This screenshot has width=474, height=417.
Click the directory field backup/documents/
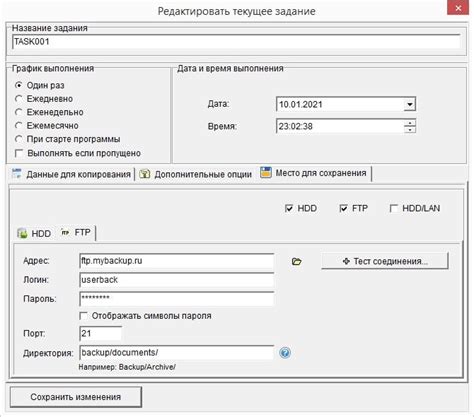177,353
